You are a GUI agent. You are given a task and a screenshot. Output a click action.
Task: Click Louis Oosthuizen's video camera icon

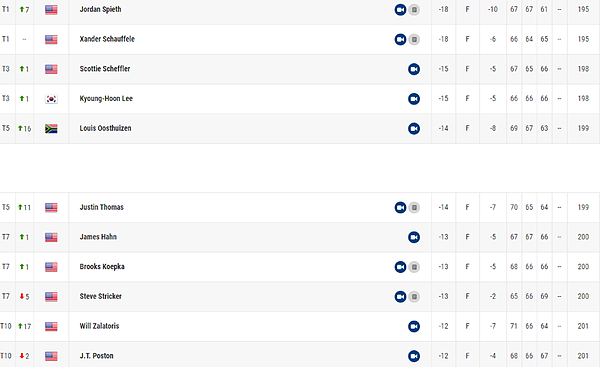pyautogui.click(x=414, y=129)
